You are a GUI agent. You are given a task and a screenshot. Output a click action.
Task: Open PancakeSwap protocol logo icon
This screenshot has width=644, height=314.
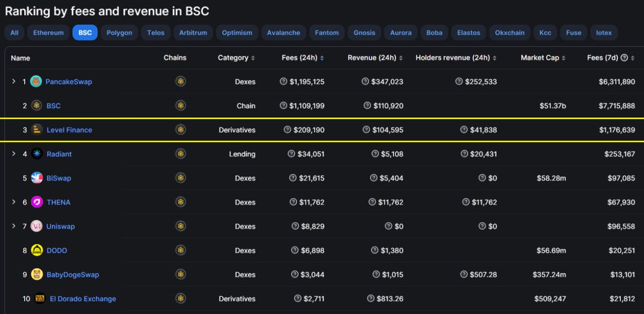(36, 81)
